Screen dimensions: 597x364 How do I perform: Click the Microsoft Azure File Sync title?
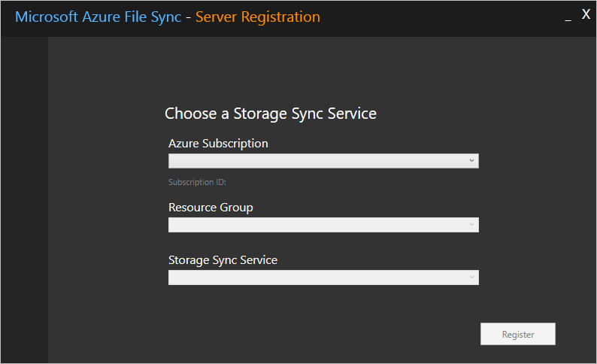(x=98, y=17)
